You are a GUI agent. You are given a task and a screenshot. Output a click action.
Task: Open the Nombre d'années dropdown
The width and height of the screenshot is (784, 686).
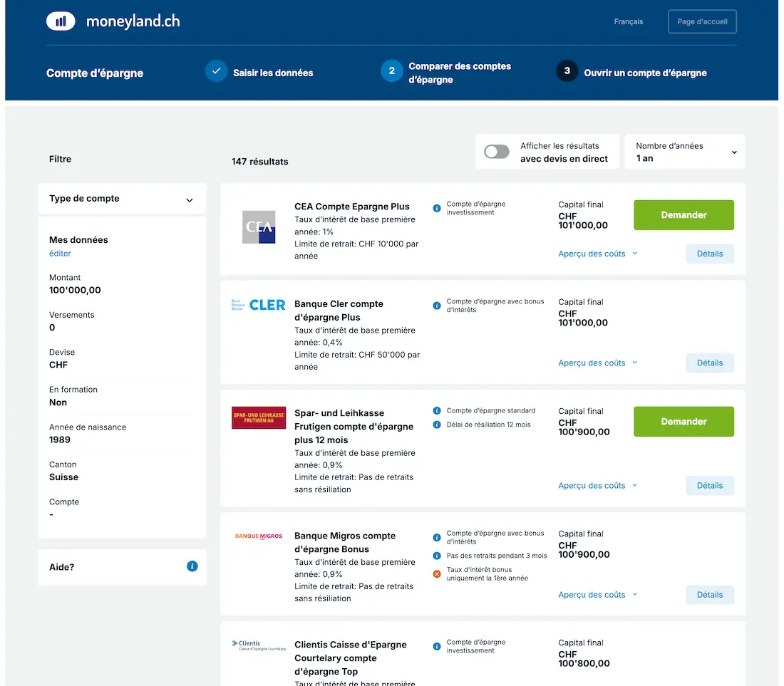tap(685, 152)
